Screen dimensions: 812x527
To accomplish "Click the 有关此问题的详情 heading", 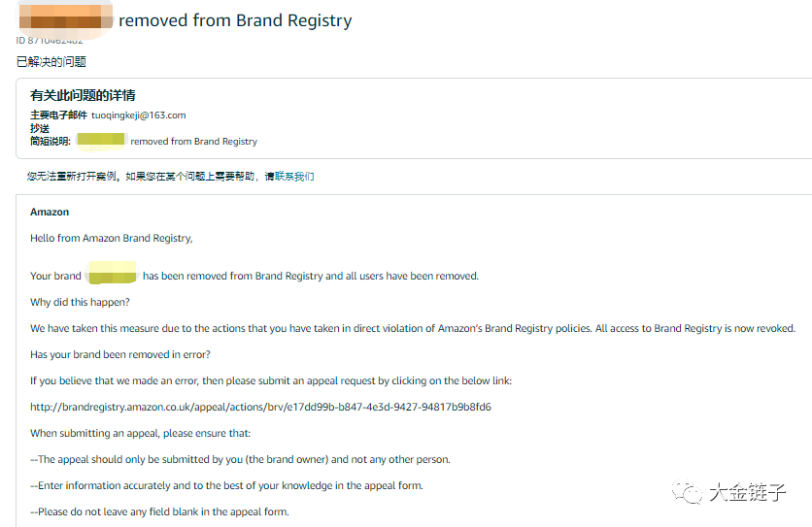I will click(83, 95).
